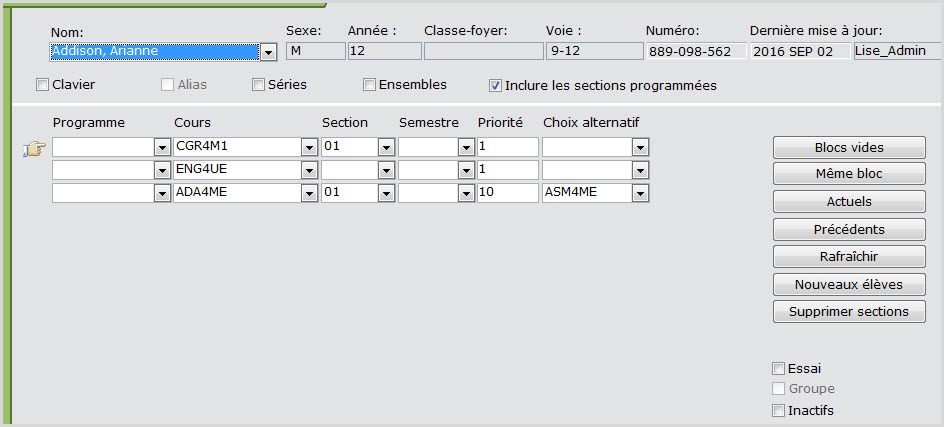Uncheck Inclure les sections programmées
This screenshot has height=427, width=944.
[495, 86]
